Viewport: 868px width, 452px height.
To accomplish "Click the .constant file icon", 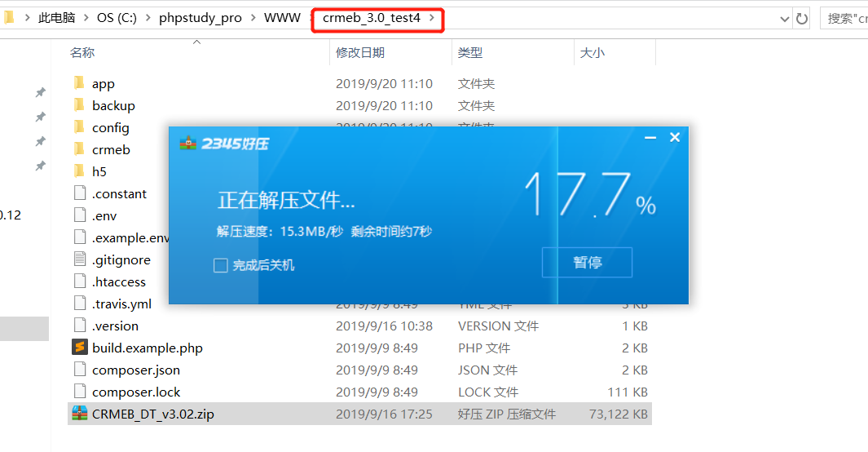I will pos(80,193).
